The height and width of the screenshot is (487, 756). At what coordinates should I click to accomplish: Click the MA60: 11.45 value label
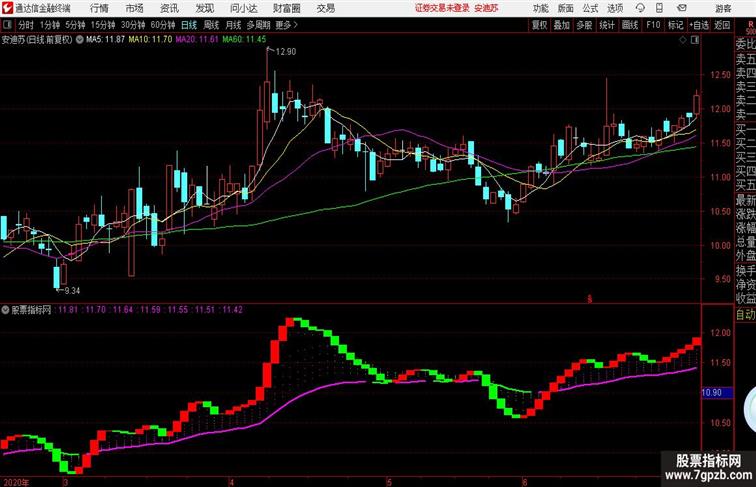point(244,40)
